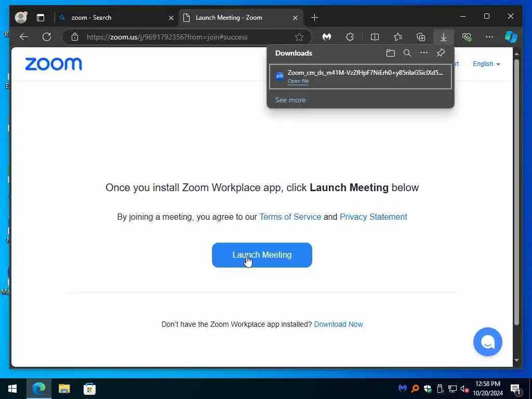Open the Collections icon

pos(421,37)
